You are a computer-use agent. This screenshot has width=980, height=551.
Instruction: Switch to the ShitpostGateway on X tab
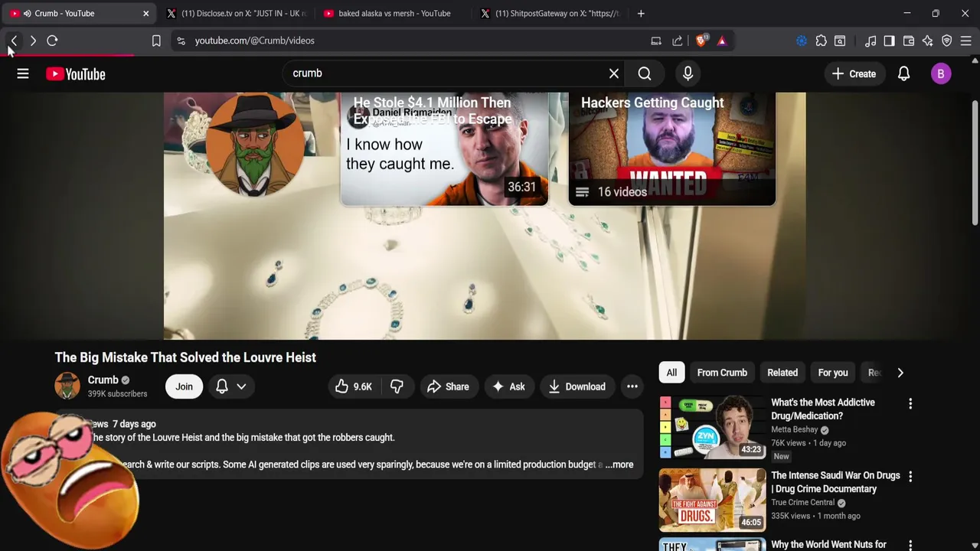point(550,13)
